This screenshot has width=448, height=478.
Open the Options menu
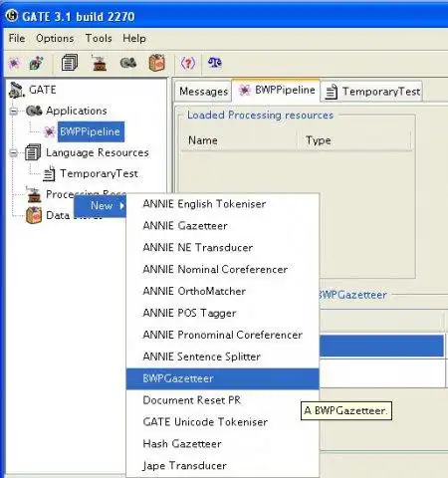[x=55, y=38]
